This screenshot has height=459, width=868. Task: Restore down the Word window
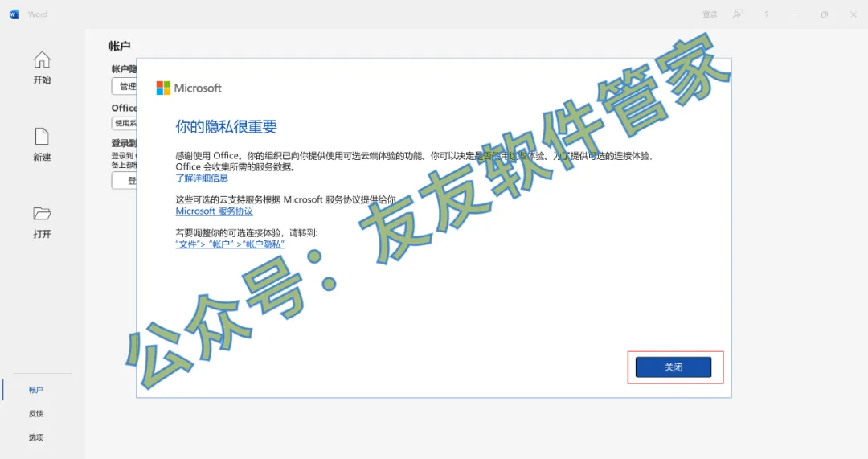click(825, 14)
